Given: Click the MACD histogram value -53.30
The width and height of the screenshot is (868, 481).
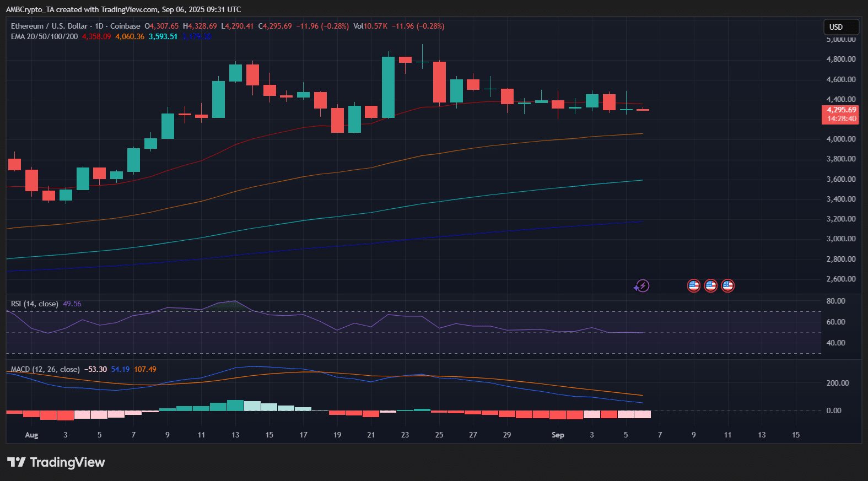Looking at the screenshot, I should click(95, 369).
